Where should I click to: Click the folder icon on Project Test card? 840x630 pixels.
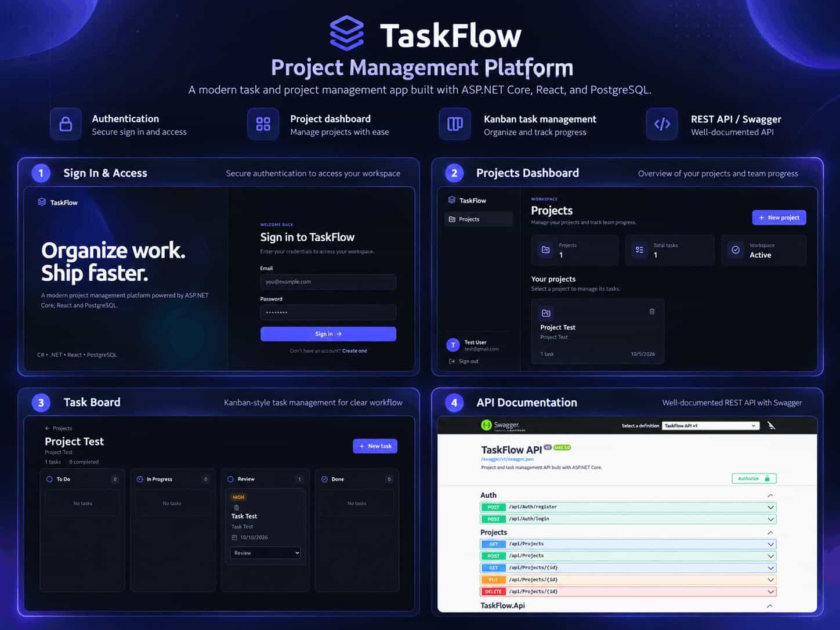coord(546,313)
